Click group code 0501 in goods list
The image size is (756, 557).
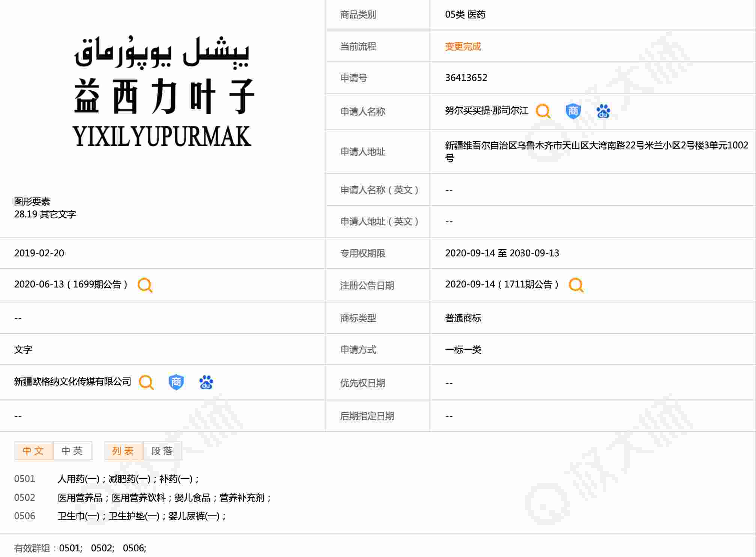tap(24, 479)
